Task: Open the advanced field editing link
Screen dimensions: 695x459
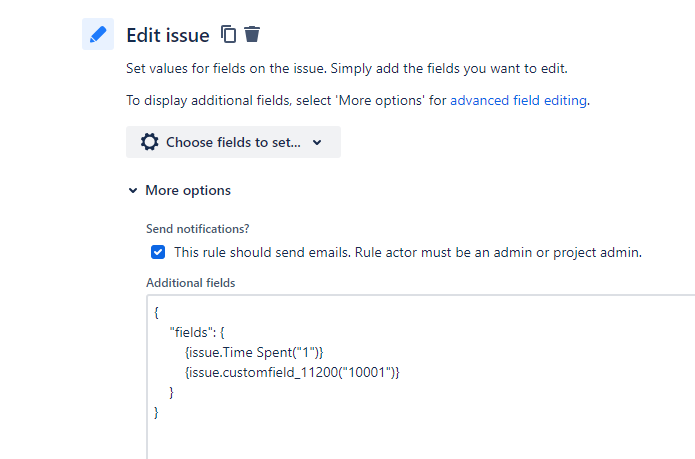Action: (x=518, y=101)
